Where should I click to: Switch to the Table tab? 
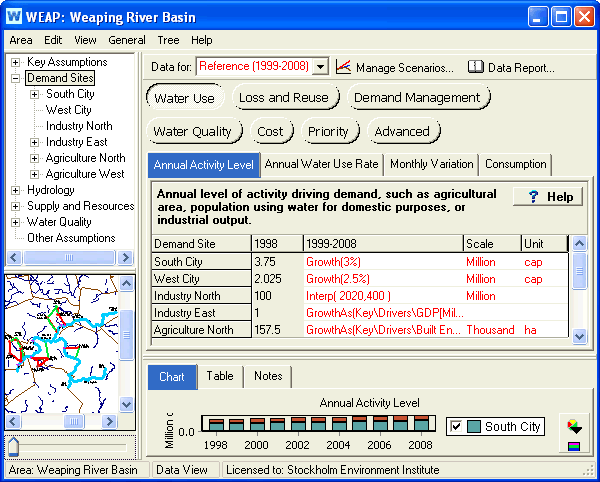click(x=220, y=376)
